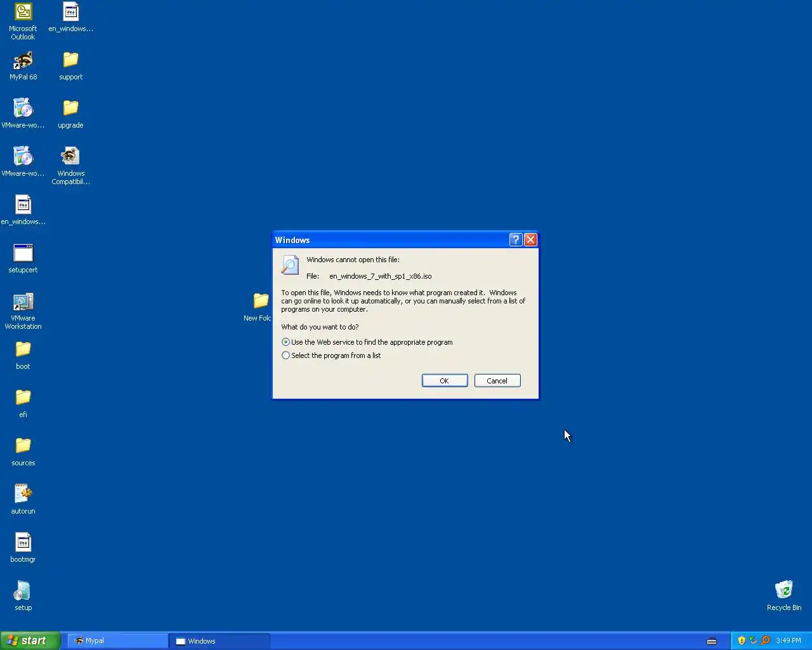Image resolution: width=812 pixels, height=650 pixels.
Task: Select the VMware Workstation shortcut
Action: pos(23,310)
